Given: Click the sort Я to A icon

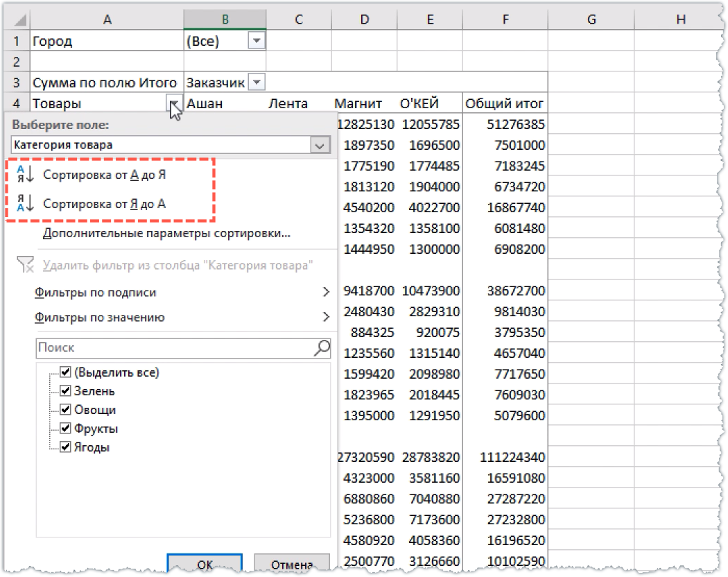Looking at the screenshot, I should (x=25, y=203).
